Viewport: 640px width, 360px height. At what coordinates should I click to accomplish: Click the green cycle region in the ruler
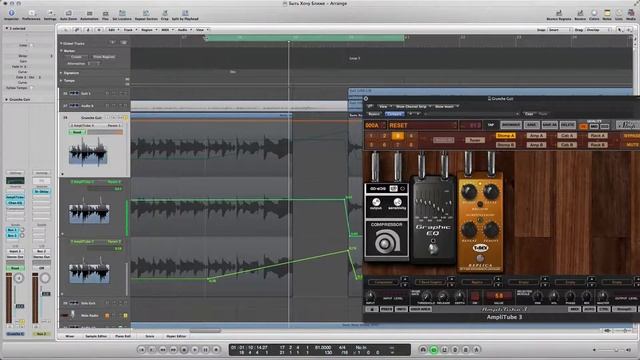(x=304, y=38)
